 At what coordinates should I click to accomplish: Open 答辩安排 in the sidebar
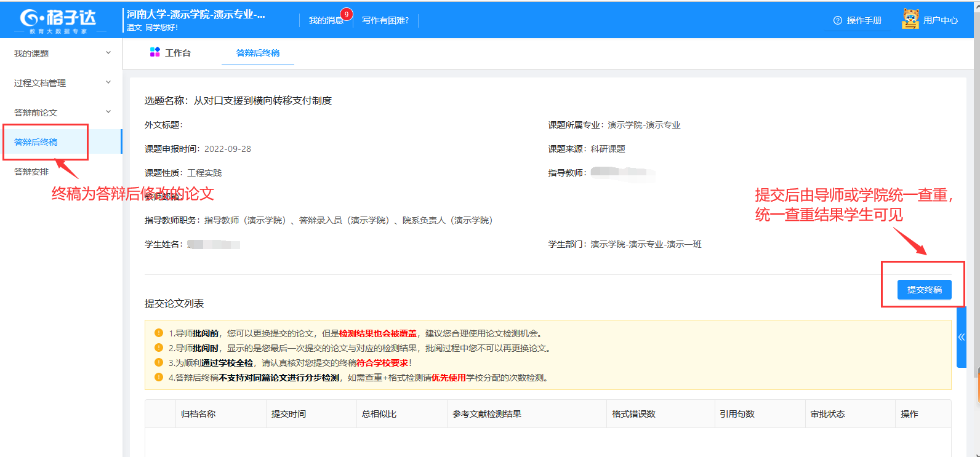pyautogui.click(x=31, y=172)
